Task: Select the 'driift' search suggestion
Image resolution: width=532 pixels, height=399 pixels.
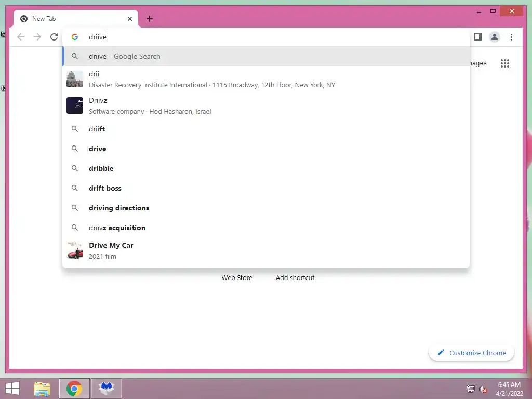Action: coord(266,129)
